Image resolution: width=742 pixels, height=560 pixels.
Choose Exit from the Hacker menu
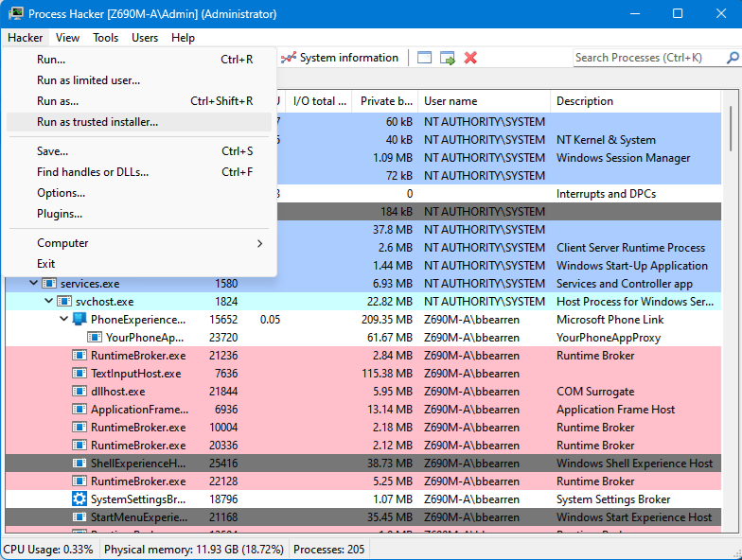139,263
